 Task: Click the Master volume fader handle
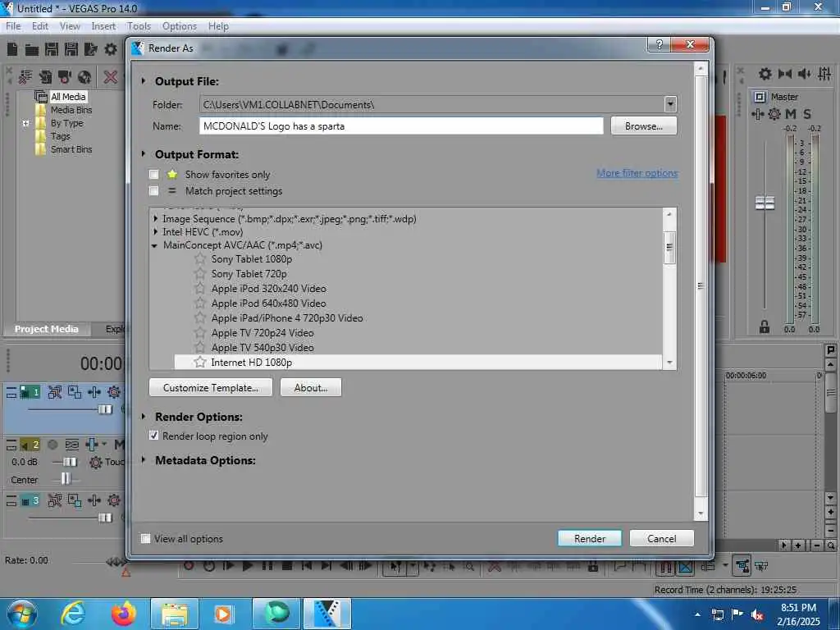coord(765,203)
